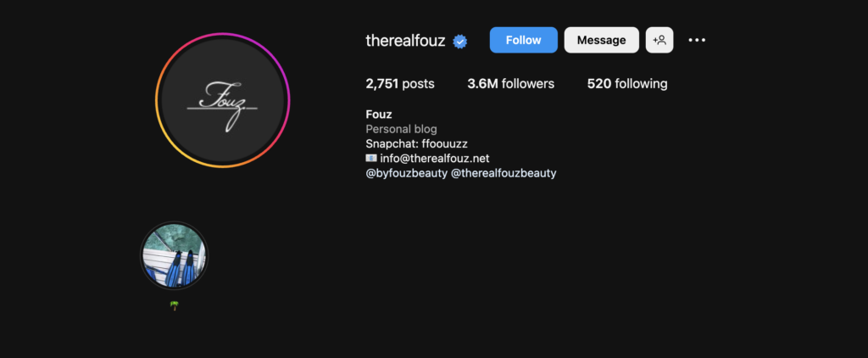
Task: Open the Fouz signature profile picture
Action: pyautogui.click(x=223, y=100)
